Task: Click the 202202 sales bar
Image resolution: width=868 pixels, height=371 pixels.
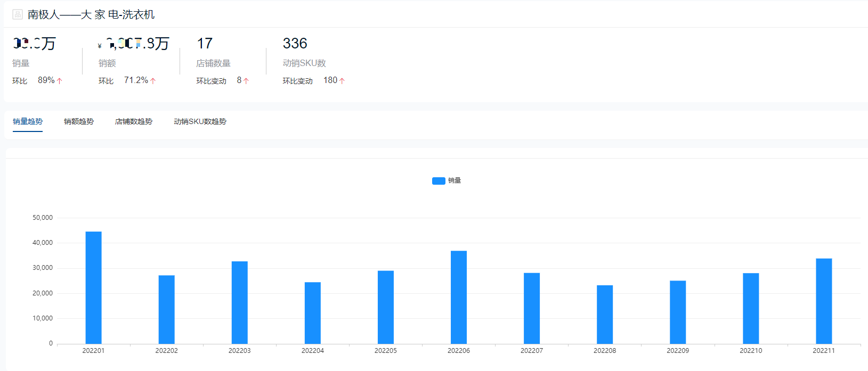Action: click(x=166, y=309)
